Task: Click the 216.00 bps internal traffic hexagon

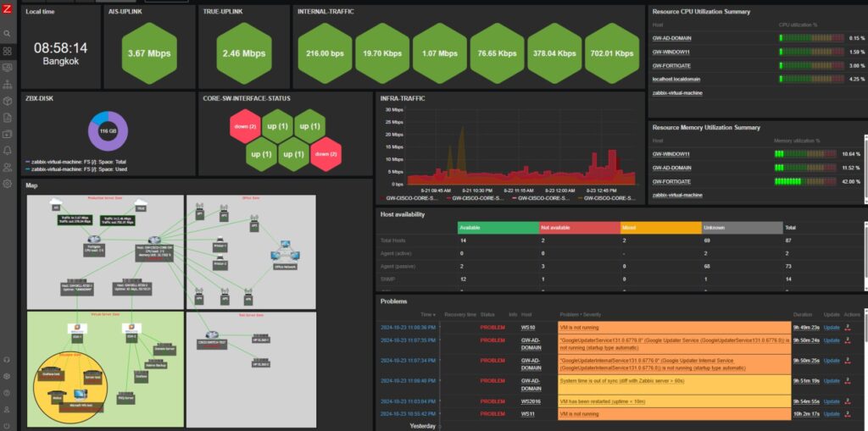Action: tap(325, 53)
